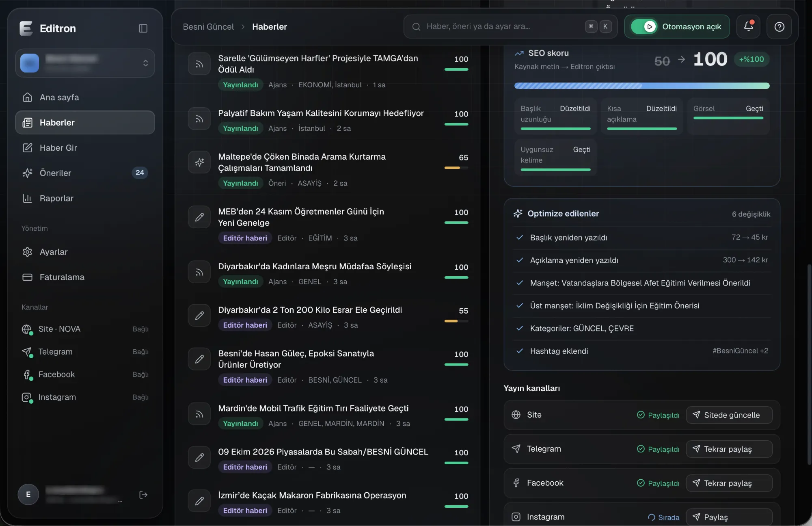Click Sitede güncelle button
Viewport: 812px width, 526px height.
pyautogui.click(x=729, y=415)
